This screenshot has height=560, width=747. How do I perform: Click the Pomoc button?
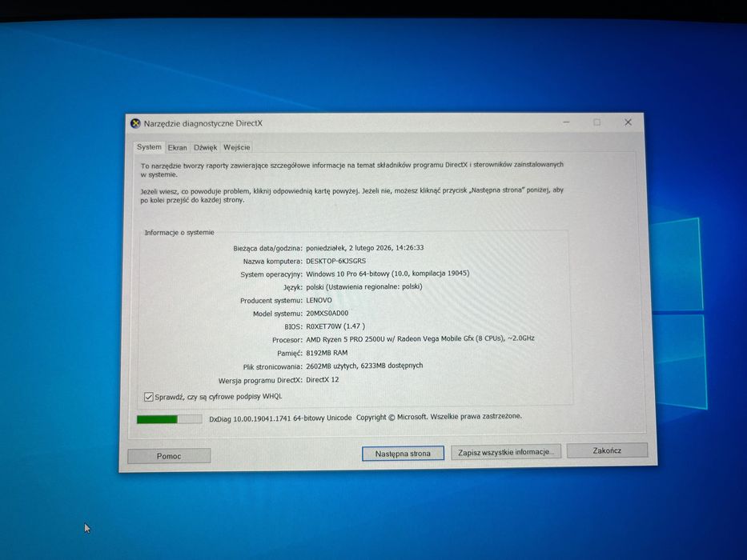tap(169, 456)
